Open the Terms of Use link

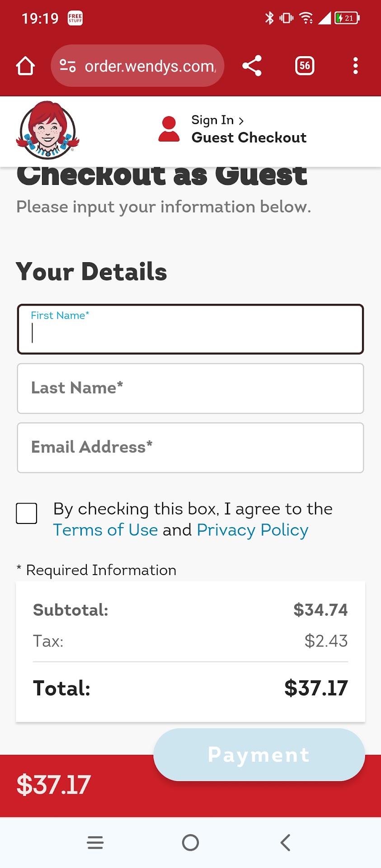[x=105, y=530]
